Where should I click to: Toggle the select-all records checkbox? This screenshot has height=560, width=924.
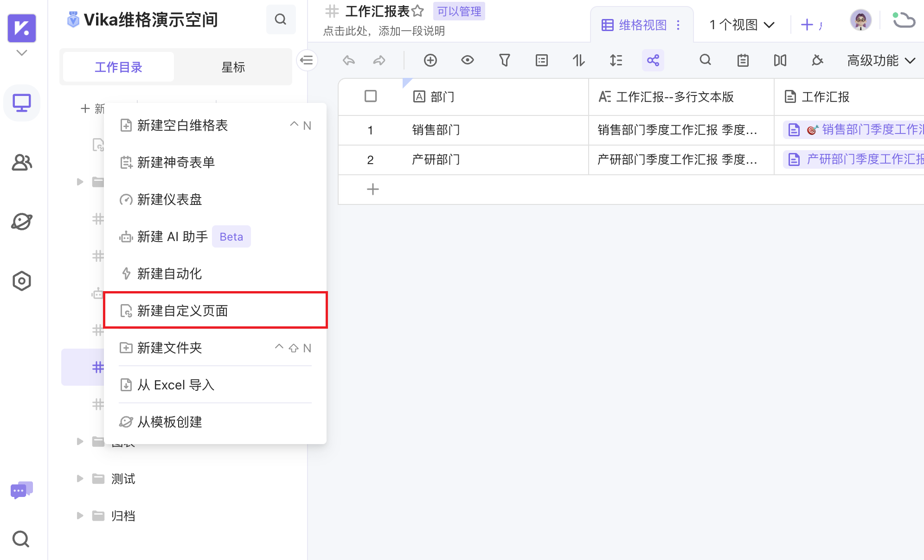point(370,96)
